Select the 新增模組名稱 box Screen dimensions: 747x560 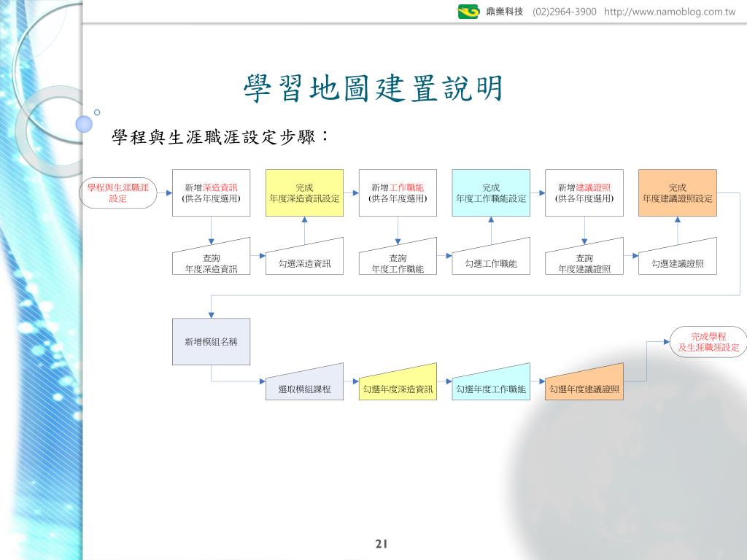click(x=211, y=341)
